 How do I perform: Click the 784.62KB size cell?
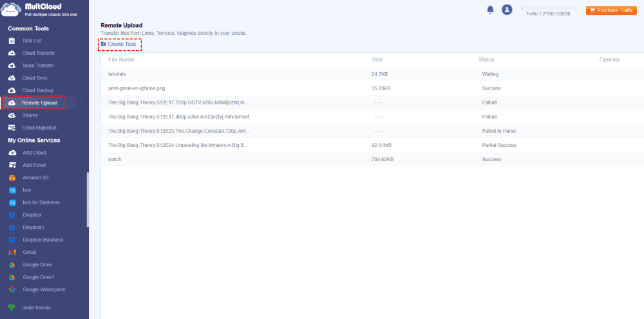[383, 159]
